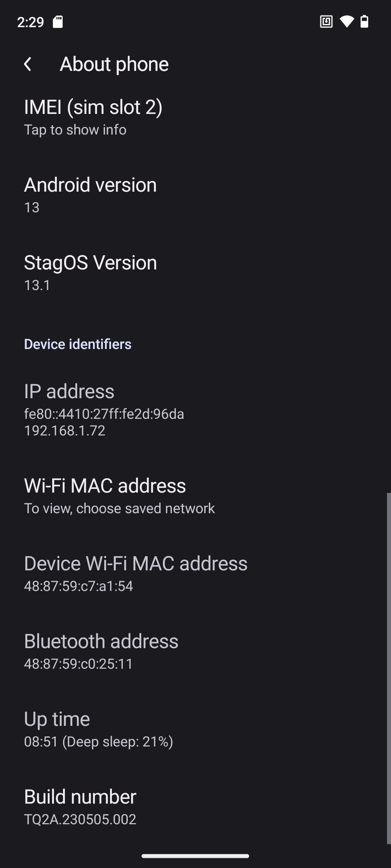Open IMEI (sim slot 2) info
The width and height of the screenshot is (391, 868).
point(195,118)
